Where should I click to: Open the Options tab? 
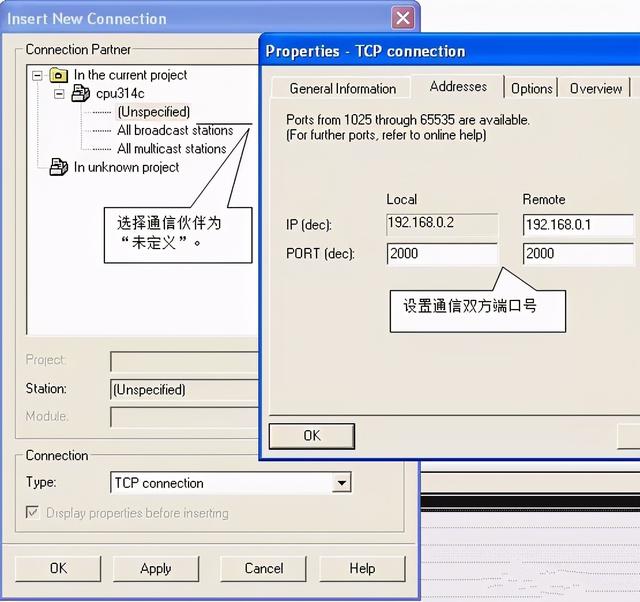[532, 88]
